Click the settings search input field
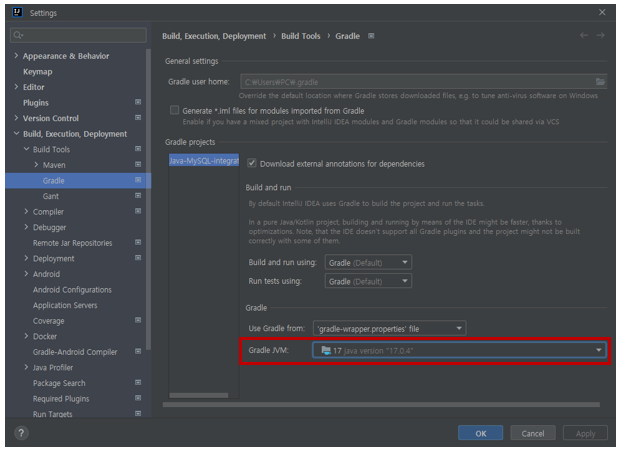The height and width of the screenshot is (452, 620). coord(78,35)
